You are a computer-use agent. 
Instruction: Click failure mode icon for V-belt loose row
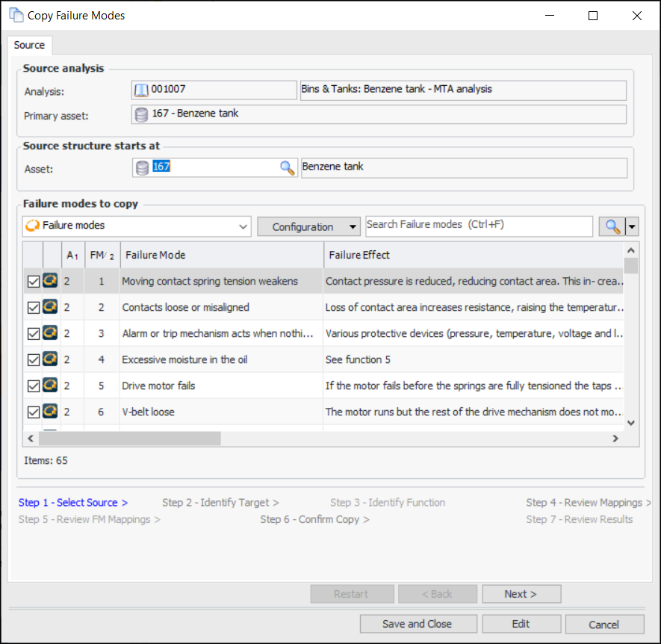[x=50, y=412]
